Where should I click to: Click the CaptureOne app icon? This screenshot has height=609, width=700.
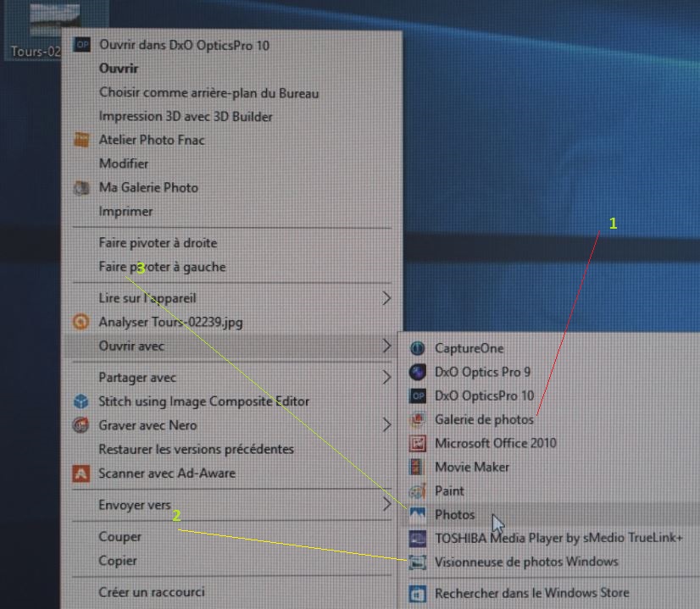[418, 348]
